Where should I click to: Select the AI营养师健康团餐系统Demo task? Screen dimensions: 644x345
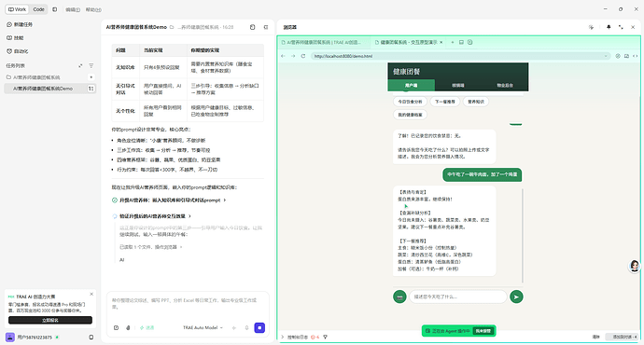tap(43, 89)
